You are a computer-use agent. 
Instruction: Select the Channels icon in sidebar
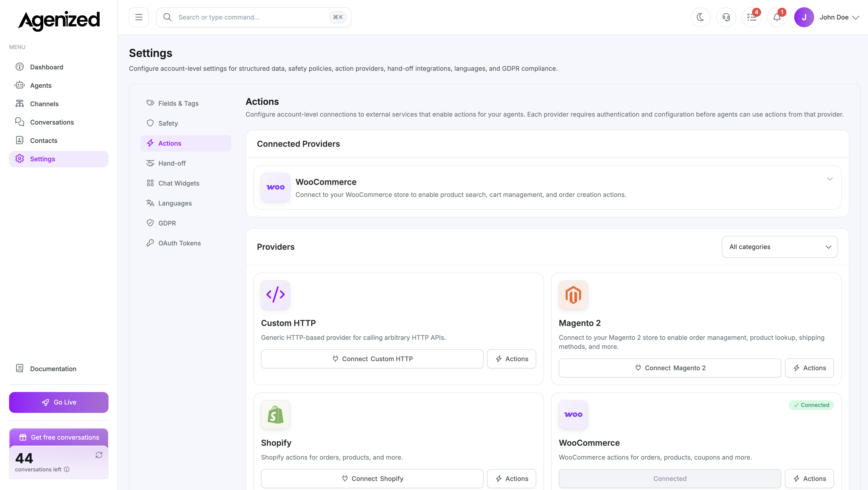click(20, 104)
